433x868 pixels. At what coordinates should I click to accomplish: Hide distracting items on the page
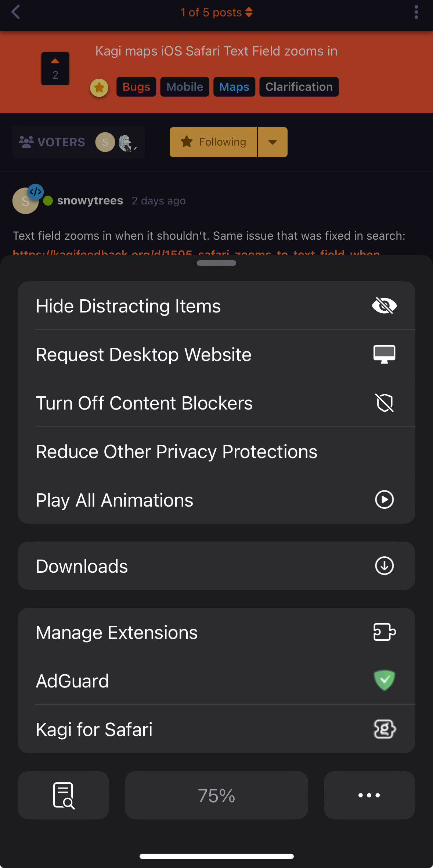click(216, 306)
